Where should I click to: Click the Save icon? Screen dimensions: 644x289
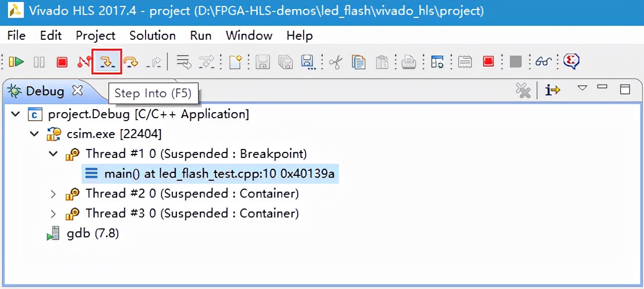pos(263,62)
